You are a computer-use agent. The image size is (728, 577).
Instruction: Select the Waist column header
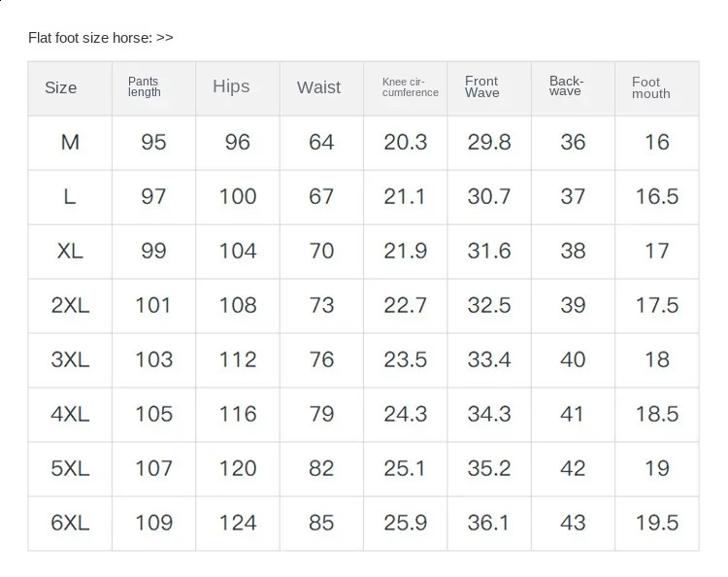pyautogui.click(x=318, y=87)
